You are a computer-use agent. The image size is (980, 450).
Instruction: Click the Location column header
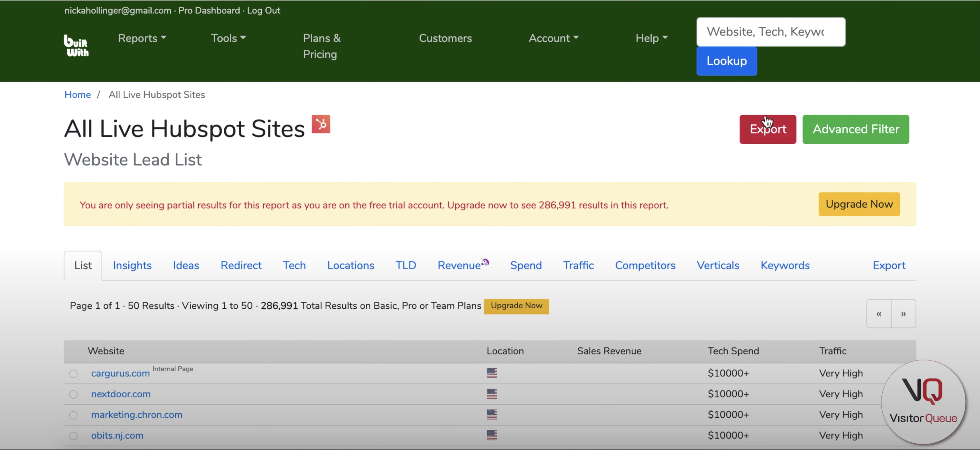pyautogui.click(x=505, y=351)
